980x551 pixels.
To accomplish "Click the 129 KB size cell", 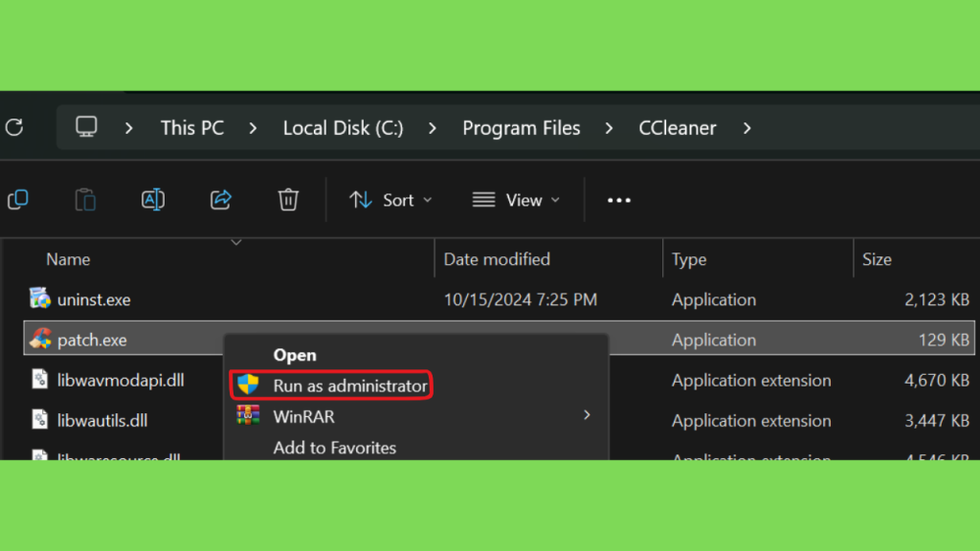I will pos(944,340).
